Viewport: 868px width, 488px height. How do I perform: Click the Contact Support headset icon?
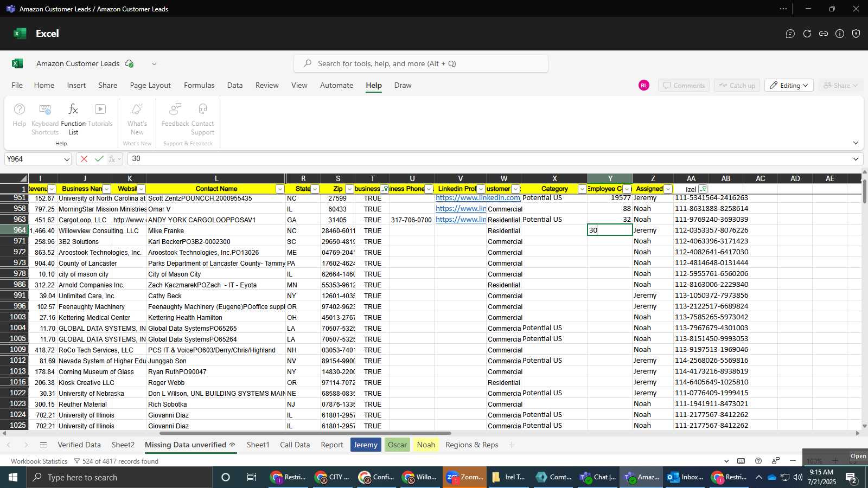coord(202,110)
